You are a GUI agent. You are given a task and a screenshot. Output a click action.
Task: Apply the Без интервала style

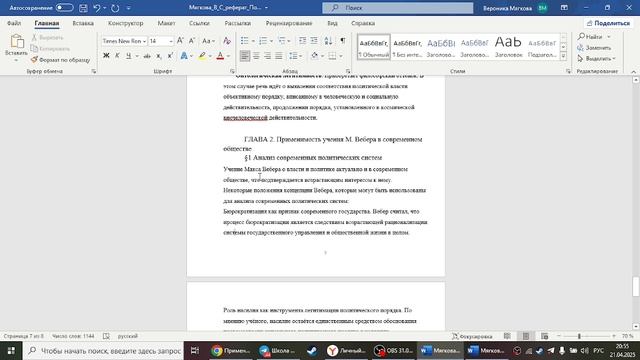[x=407, y=47]
